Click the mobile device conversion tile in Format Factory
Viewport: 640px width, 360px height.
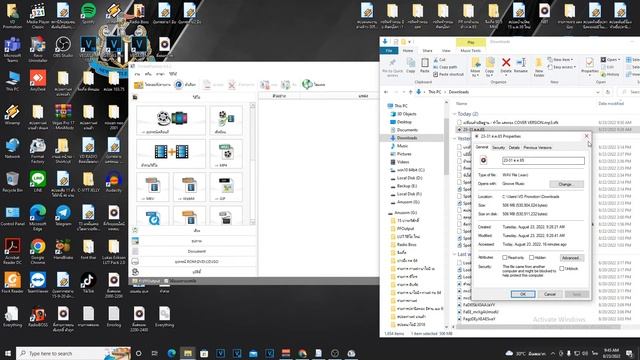tap(171, 120)
